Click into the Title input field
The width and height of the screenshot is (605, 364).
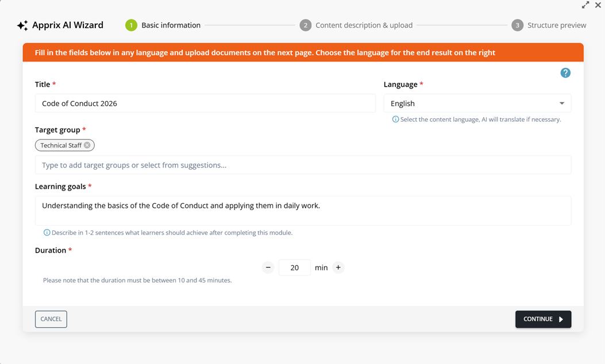pos(205,103)
